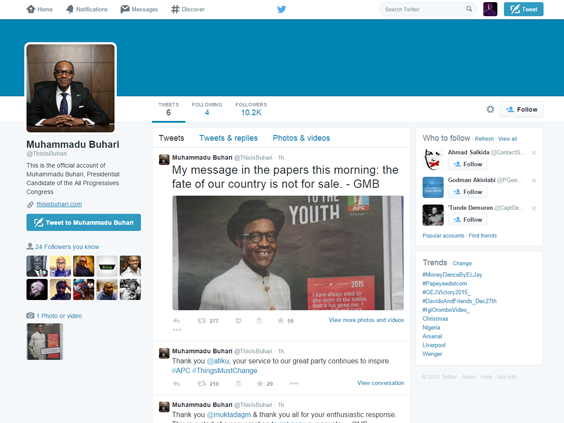Open @muktadagm mention link

point(229,414)
